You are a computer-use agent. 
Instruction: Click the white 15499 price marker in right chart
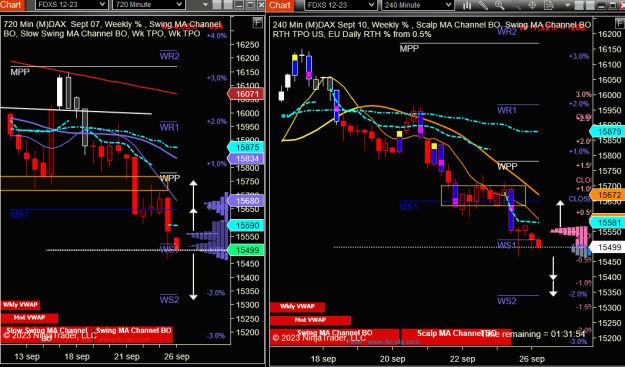tap(608, 247)
